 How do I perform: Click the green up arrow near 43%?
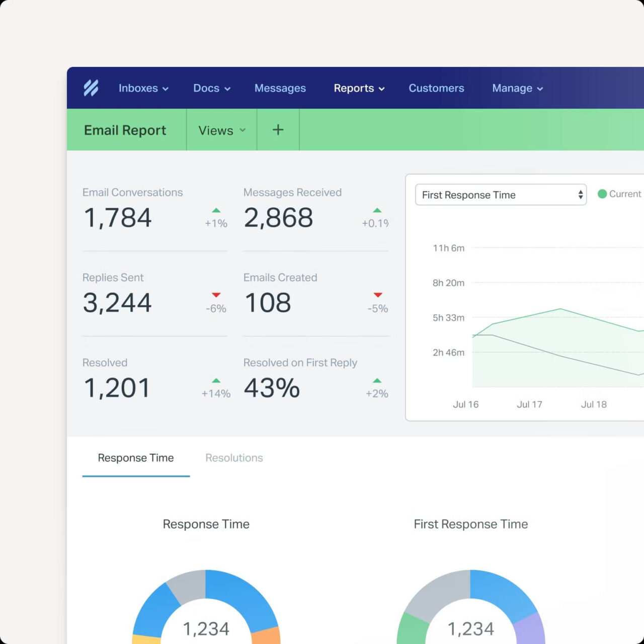[x=377, y=380]
